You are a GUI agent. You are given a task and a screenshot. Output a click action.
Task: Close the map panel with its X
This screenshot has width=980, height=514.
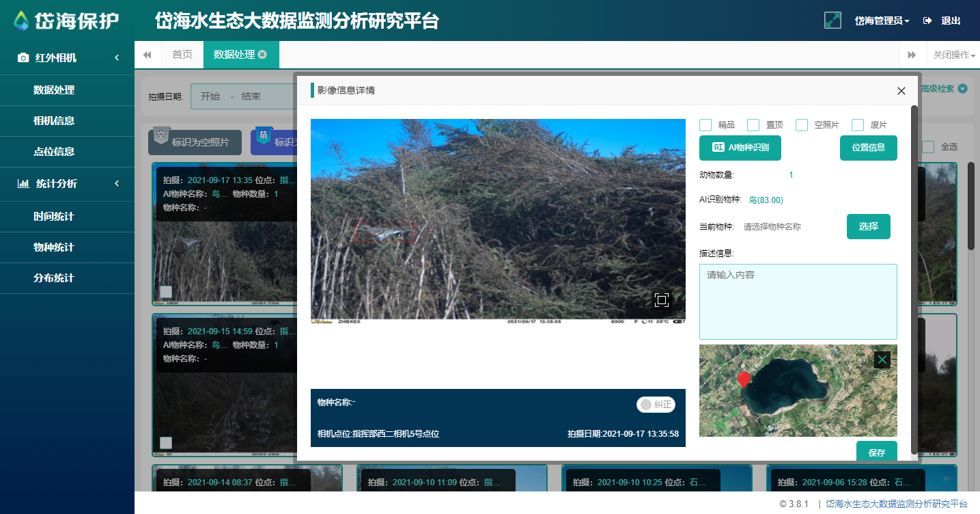882,360
